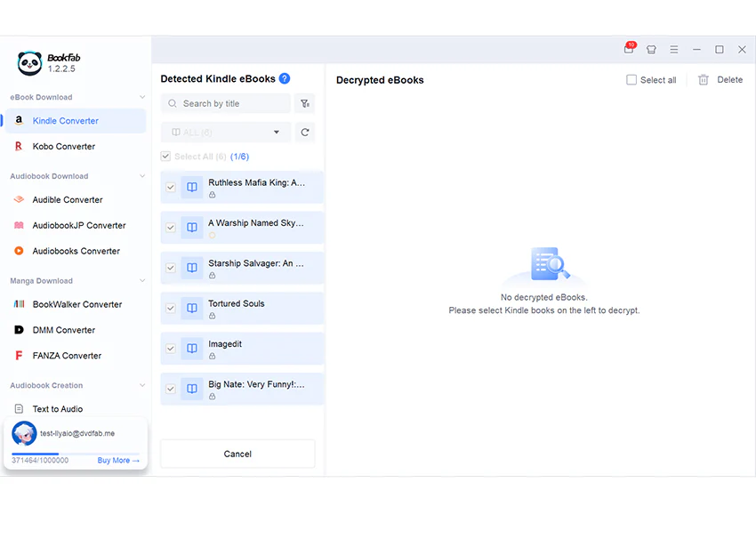The height and width of the screenshot is (539, 756).
Task: Click the Cancel button
Action: pos(237,454)
